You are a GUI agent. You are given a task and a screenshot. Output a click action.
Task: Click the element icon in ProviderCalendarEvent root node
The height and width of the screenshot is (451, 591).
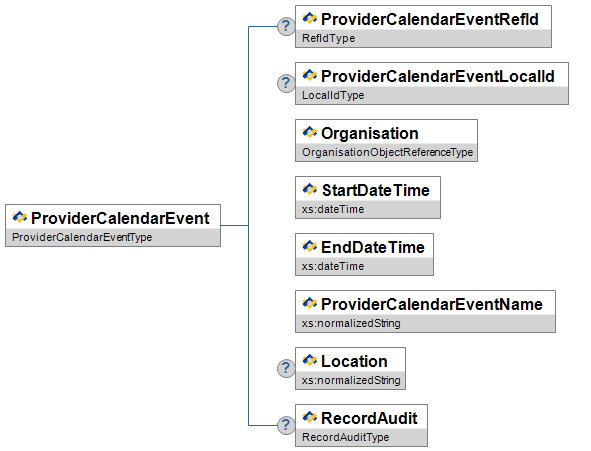pos(20,217)
